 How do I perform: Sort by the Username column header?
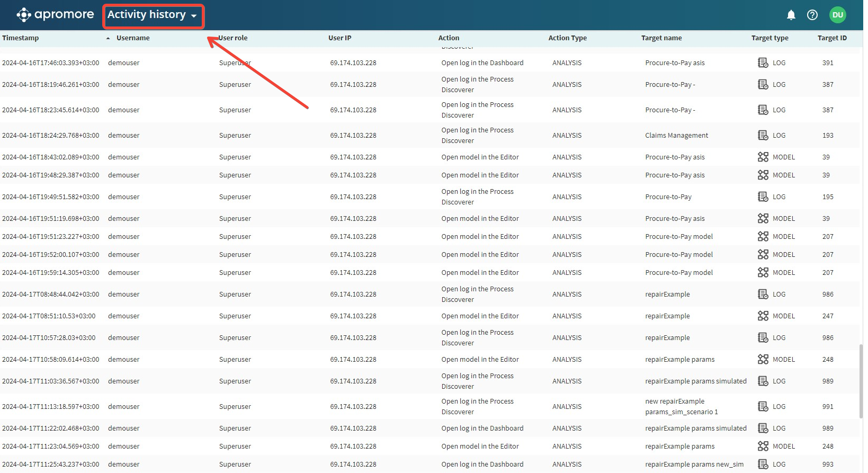[x=133, y=38]
